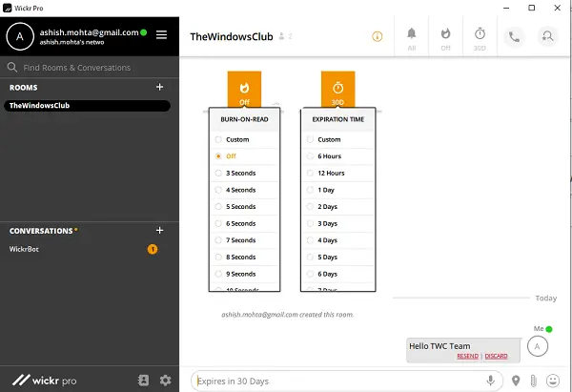The height and width of the screenshot is (392, 572).
Task: Click RESEND link on the message
Action: pos(467,356)
